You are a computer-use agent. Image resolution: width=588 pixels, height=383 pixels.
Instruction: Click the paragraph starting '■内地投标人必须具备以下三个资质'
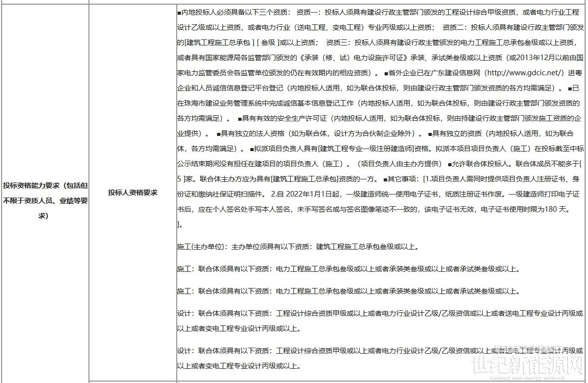click(380, 118)
